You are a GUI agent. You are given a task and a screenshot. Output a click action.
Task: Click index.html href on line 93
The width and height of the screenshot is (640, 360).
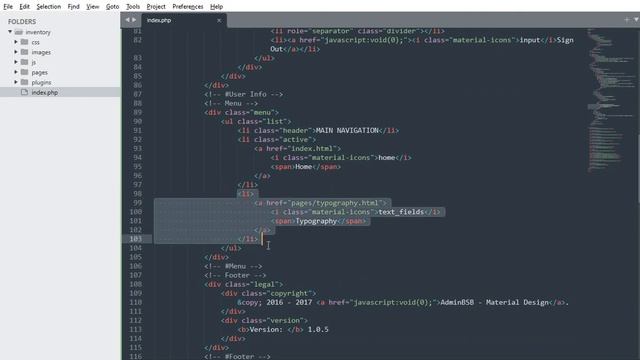313,149
